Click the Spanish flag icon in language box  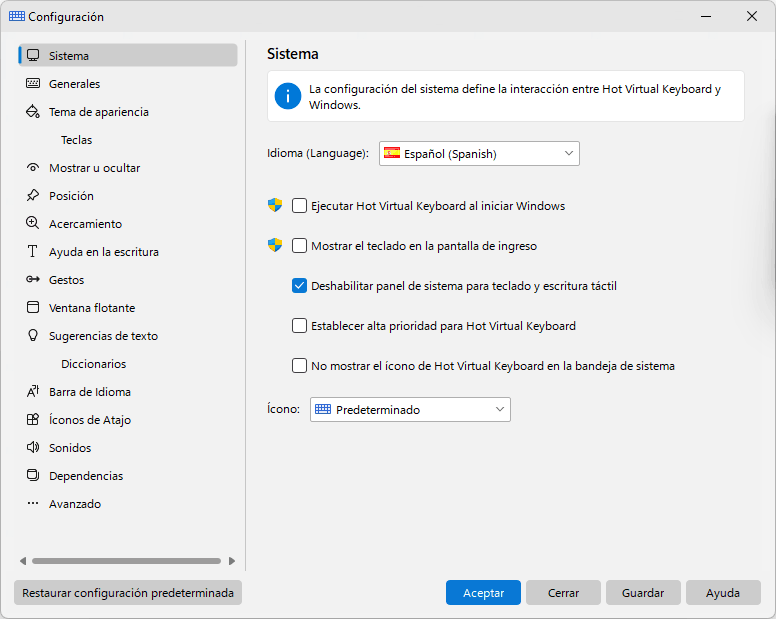[x=392, y=153]
